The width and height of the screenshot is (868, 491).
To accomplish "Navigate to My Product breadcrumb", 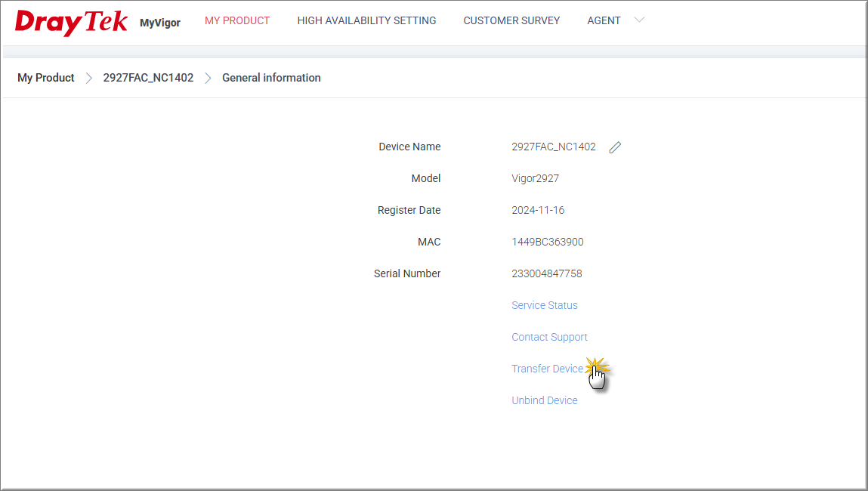I will tap(46, 78).
